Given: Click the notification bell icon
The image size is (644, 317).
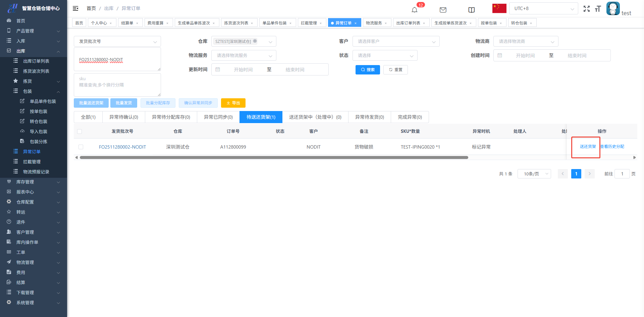Looking at the screenshot, I should pyautogui.click(x=415, y=10).
